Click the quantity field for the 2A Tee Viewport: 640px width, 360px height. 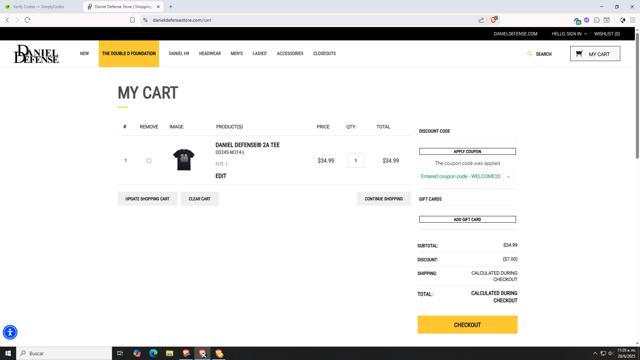pos(356,160)
